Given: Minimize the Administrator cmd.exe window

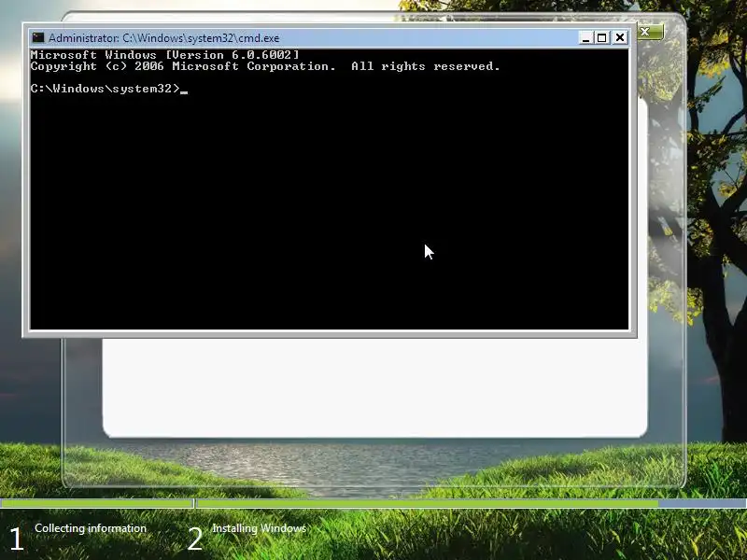Looking at the screenshot, I should point(585,37).
